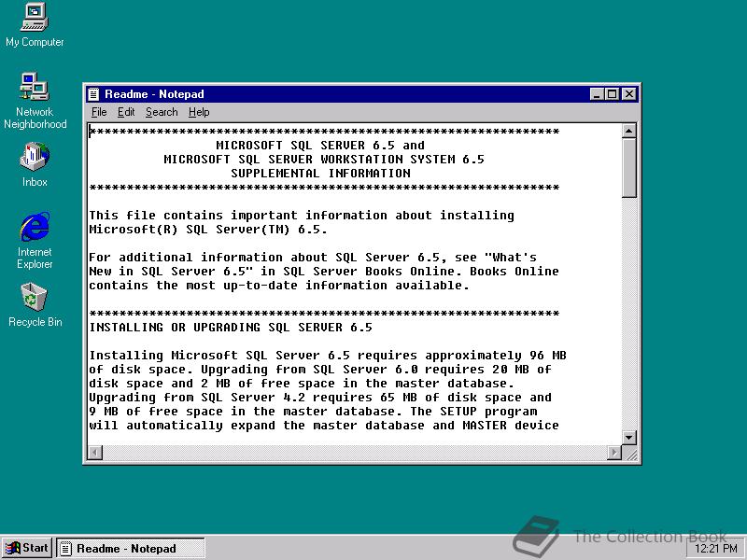Click text 'MICROSOFT SQL SERVER 6.5 and'
The width and height of the screenshot is (747, 560).
320,146
